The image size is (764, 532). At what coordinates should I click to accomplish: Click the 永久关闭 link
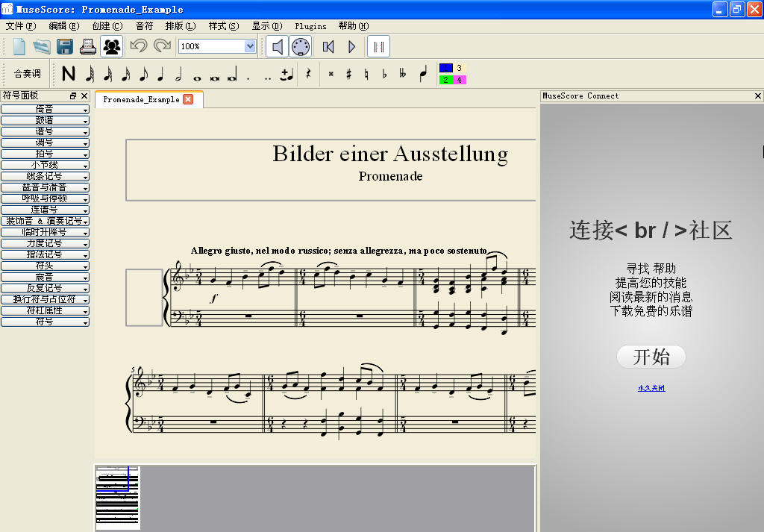[x=651, y=388]
